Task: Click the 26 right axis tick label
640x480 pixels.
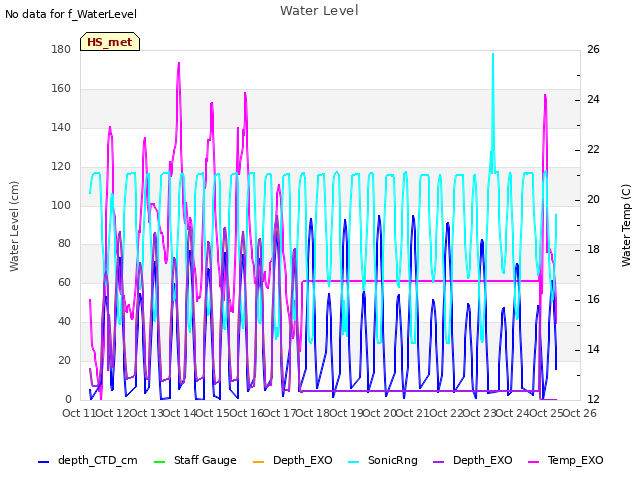Action: [593, 49]
